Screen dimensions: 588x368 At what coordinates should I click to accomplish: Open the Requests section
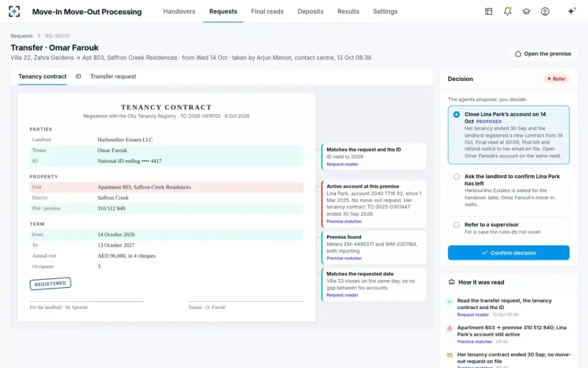[223, 11]
